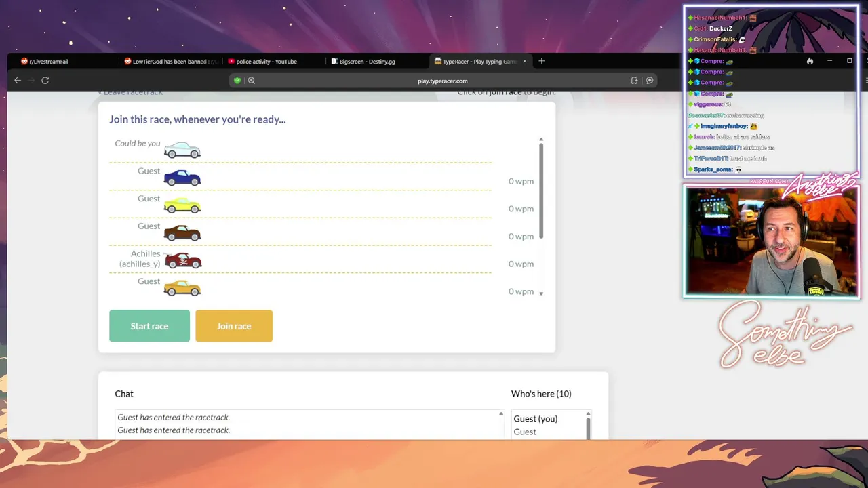This screenshot has width=868, height=488.
Task: Click the white 'Could be you' car
Action: pyautogui.click(x=182, y=150)
